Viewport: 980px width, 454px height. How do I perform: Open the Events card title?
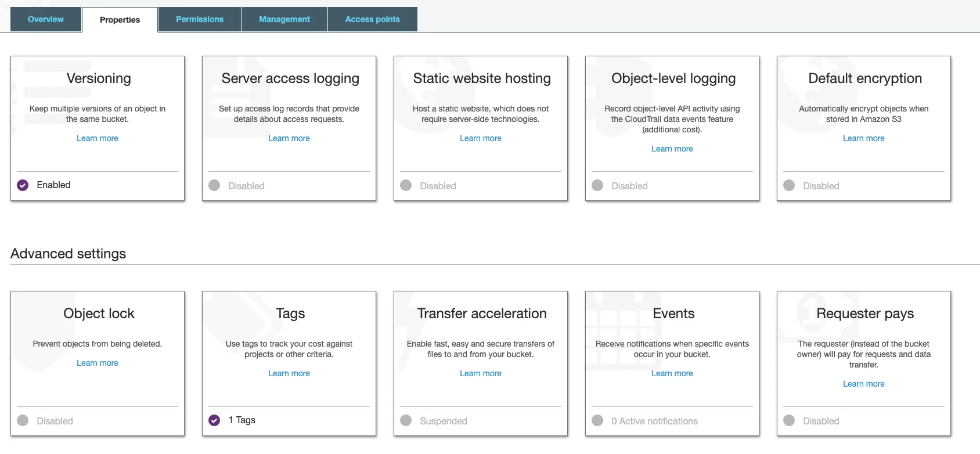click(673, 314)
